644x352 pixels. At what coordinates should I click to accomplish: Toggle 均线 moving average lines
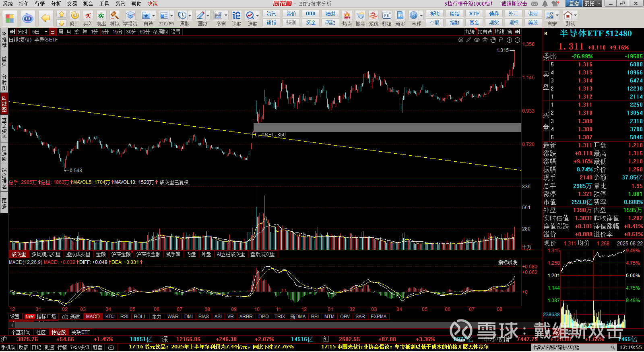click(500, 32)
